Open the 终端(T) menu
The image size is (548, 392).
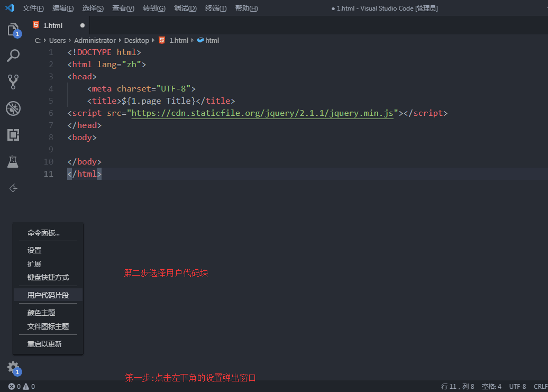tap(216, 8)
